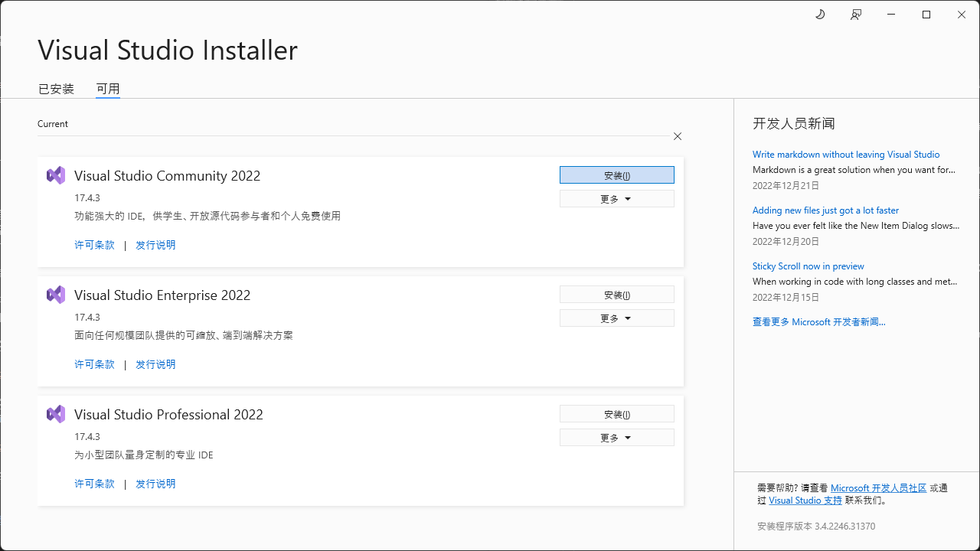Open 许可条款 link for Community 2022
This screenshot has width=980, height=551.
pos(94,245)
